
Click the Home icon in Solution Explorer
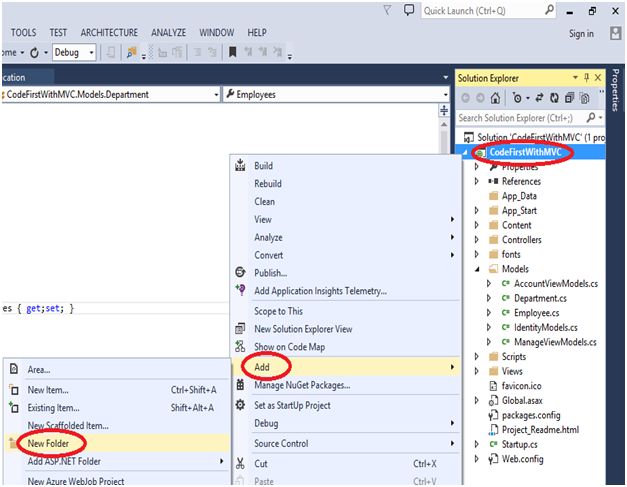click(x=495, y=98)
